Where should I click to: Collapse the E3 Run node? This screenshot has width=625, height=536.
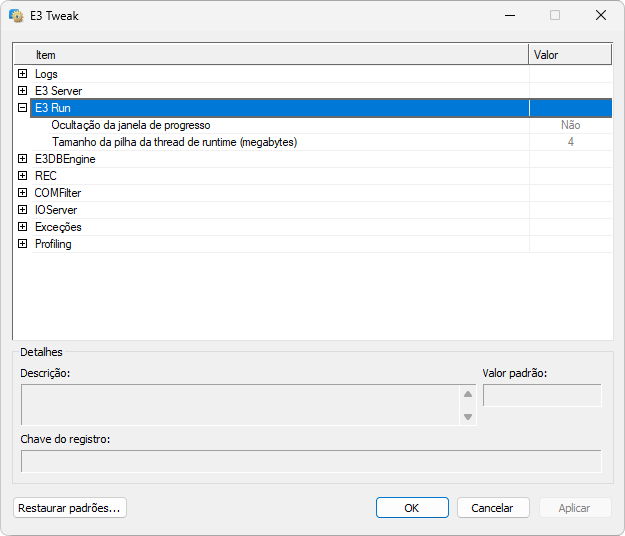pyautogui.click(x=23, y=108)
